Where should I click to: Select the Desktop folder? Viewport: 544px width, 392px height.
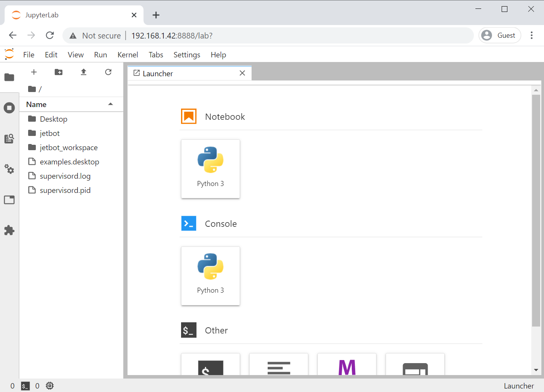[x=71, y=119]
